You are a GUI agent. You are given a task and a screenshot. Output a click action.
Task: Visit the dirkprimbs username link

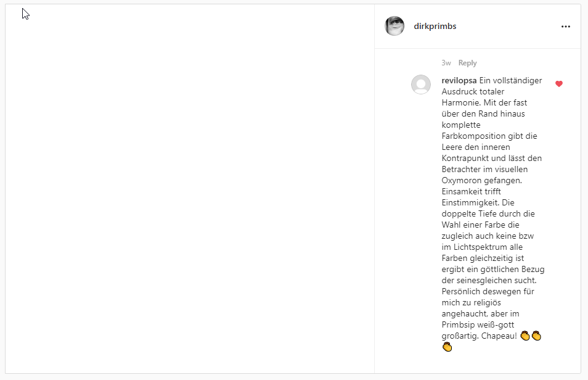point(435,27)
